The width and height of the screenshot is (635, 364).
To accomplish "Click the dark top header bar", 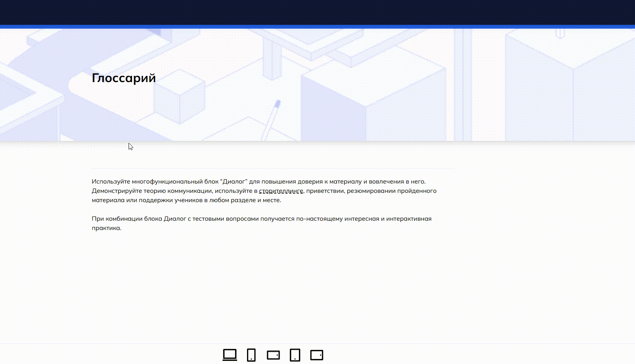I will (x=317, y=12).
